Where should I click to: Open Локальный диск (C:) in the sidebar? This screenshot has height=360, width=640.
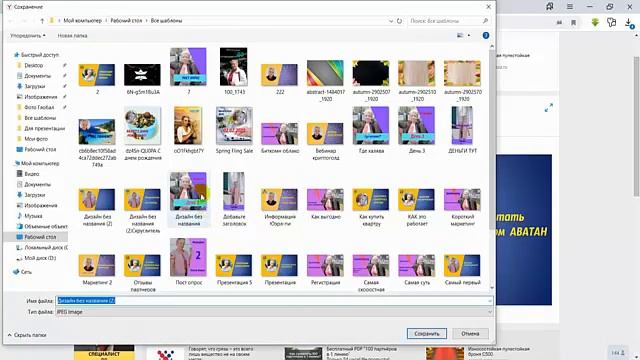tap(46, 248)
